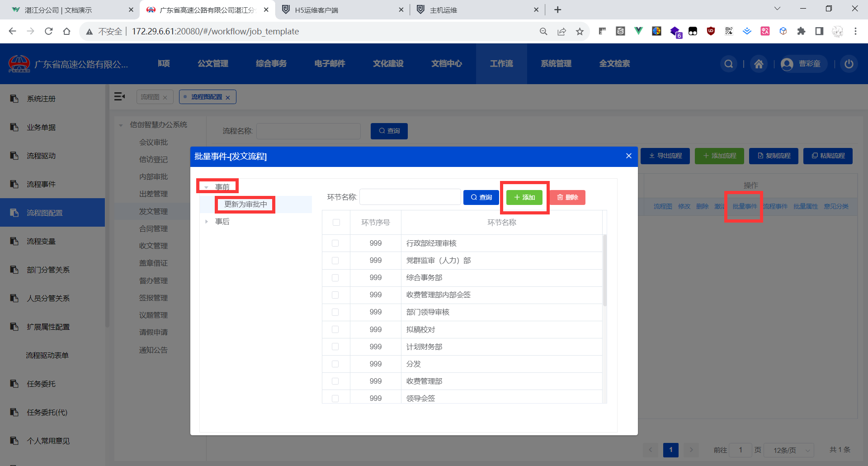The height and width of the screenshot is (466, 868).
Task: Expand the 事后 tree node
Action: click(206, 222)
